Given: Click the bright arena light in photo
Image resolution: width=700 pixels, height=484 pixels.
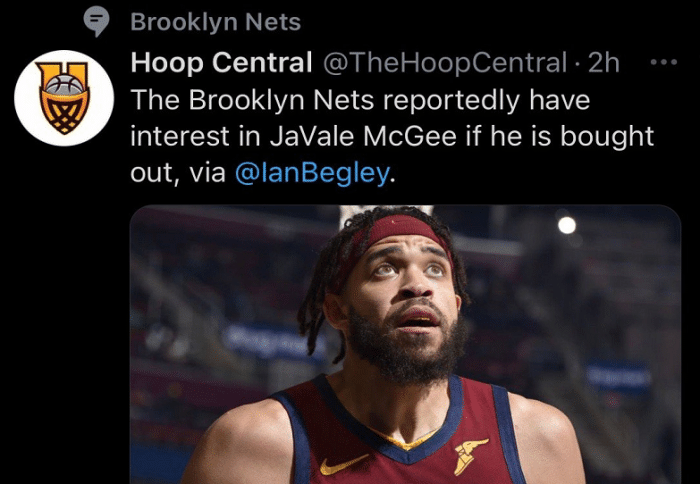Looking at the screenshot, I should 567,225.
